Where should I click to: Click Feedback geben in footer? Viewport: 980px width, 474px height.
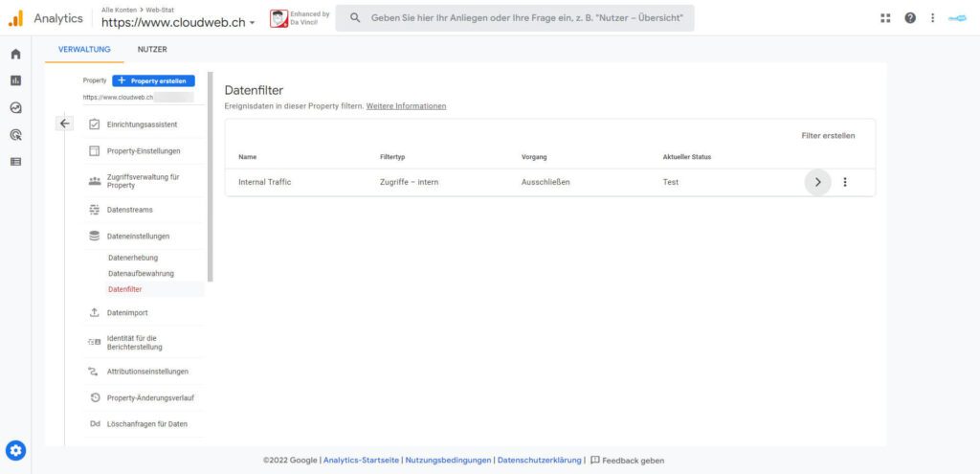click(x=628, y=461)
